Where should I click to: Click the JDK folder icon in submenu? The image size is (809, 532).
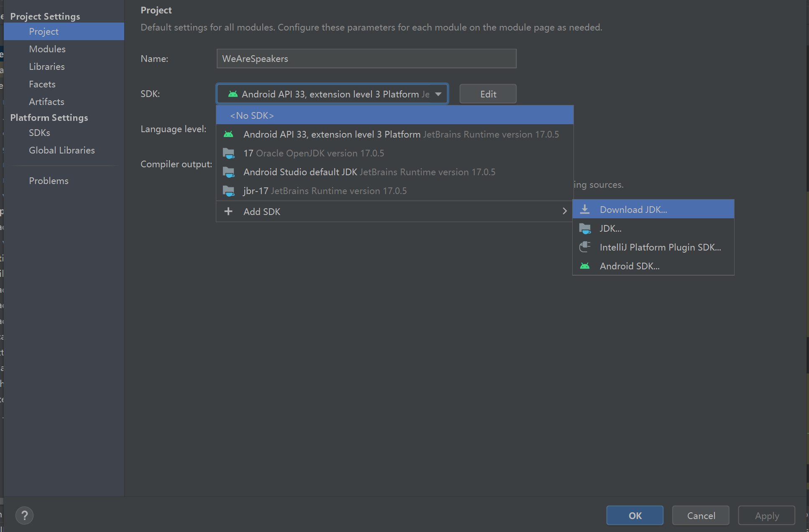585,228
